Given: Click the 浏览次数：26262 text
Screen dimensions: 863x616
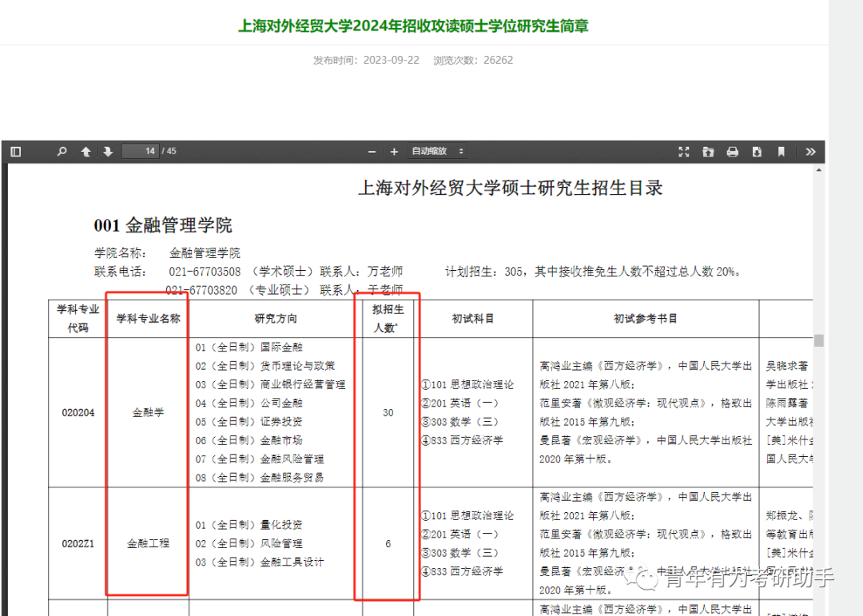Looking at the screenshot, I should (x=473, y=60).
